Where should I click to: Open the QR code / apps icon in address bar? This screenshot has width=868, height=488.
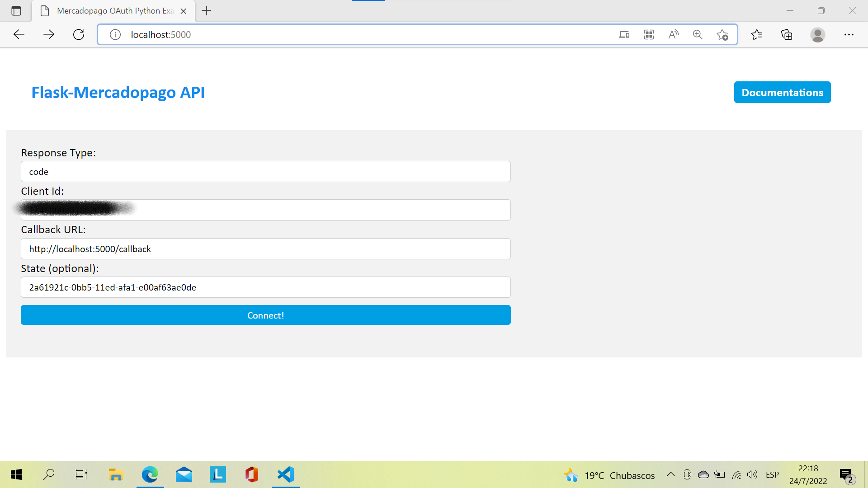pyautogui.click(x=649, y=34)
